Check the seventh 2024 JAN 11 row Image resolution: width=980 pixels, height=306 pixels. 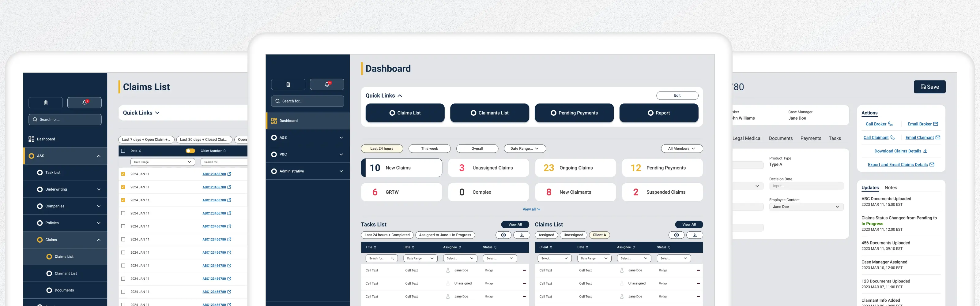pos(123,252)
